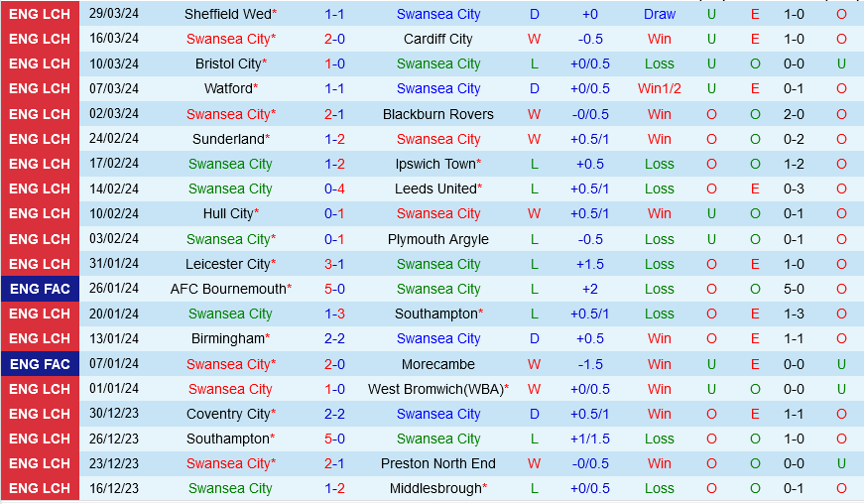Open Preston North End team page
The height and width of the screenshot is (504, 864).
[x=437, y=463]
